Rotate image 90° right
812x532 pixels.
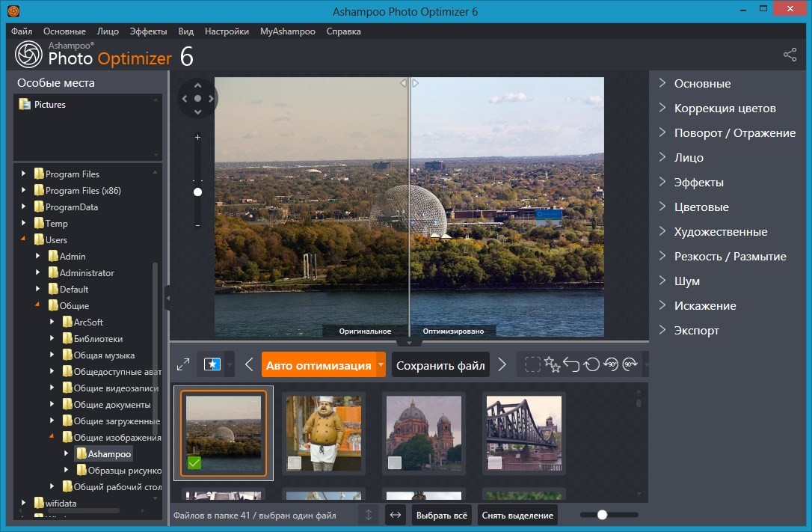pyautogui.click(x=630, y=364)
